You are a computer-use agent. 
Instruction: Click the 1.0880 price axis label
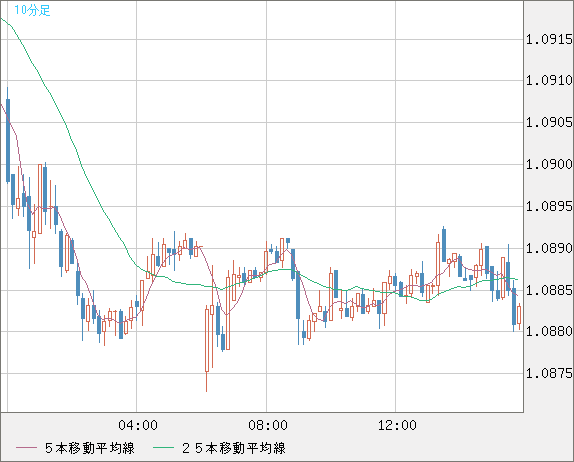tap(549, 332)
